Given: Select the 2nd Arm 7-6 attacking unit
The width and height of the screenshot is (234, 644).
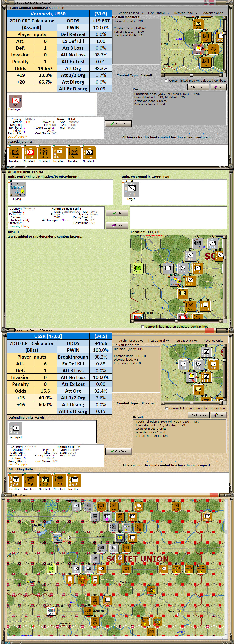Looking at the screenshot, I should point(30,480).
